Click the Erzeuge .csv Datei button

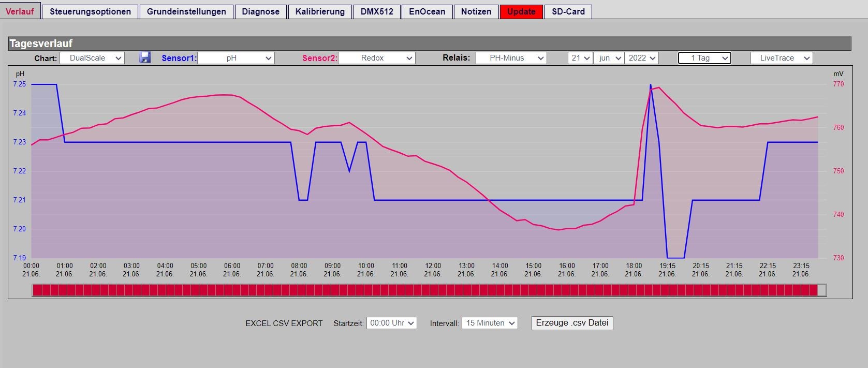pos(572,323)
